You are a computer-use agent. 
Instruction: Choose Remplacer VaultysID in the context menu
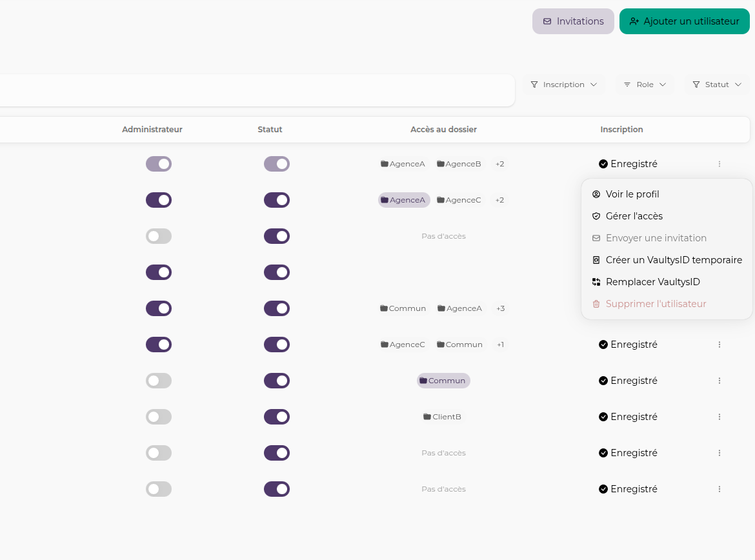pos(652,282)
